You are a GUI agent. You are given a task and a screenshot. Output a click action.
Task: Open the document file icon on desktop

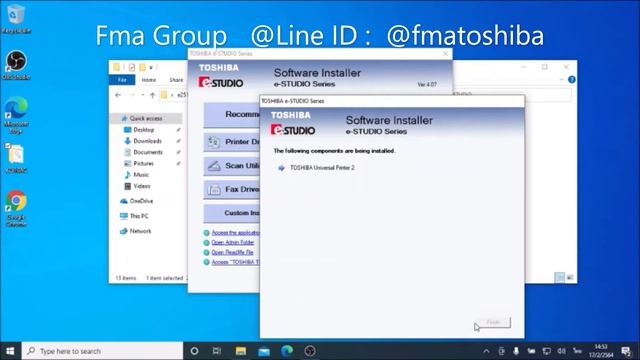(x=16, y=158)
